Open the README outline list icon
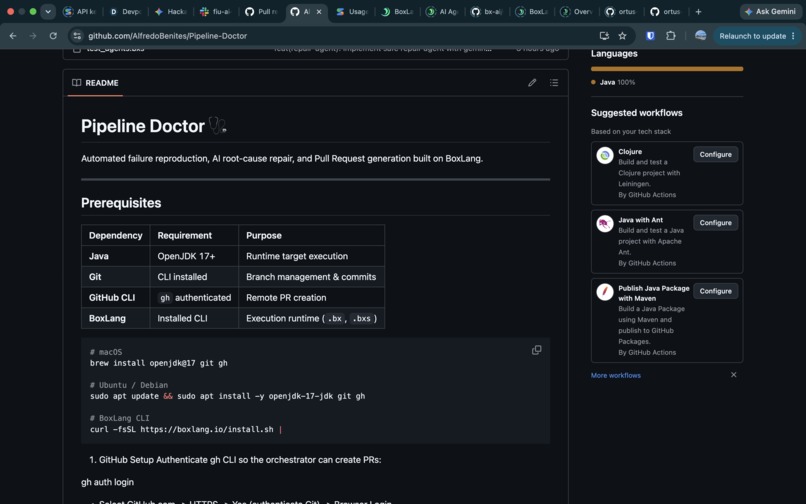 pyautogui.click(x=554, y=83)
